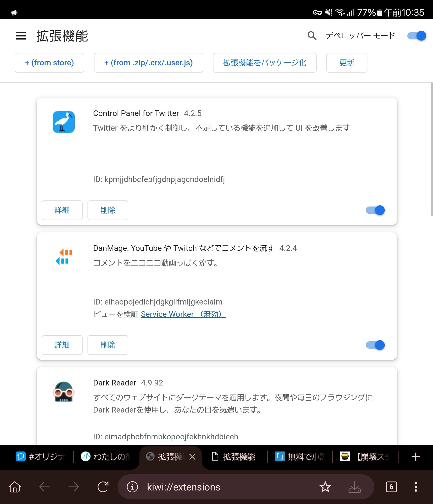Click the page scrollbar on right edge
433x504 pixels.
point(432,149)
